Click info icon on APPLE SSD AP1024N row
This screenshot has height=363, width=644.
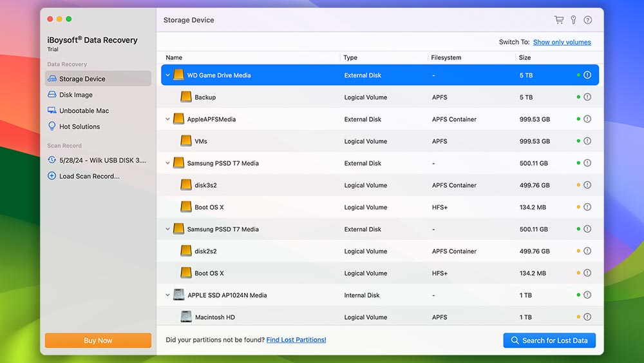coord(587,295)
